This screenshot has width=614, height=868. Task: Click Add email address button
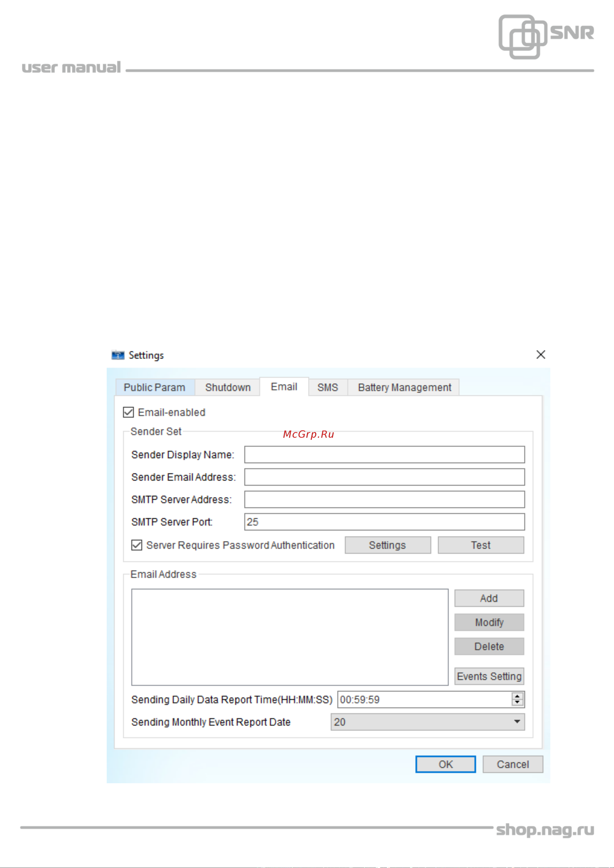tap(489, 598)
